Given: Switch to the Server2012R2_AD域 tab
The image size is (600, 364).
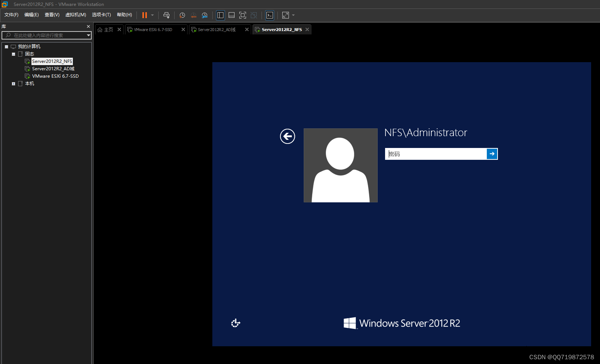Looking at the screenshot, I should click(x=216, y=30).
